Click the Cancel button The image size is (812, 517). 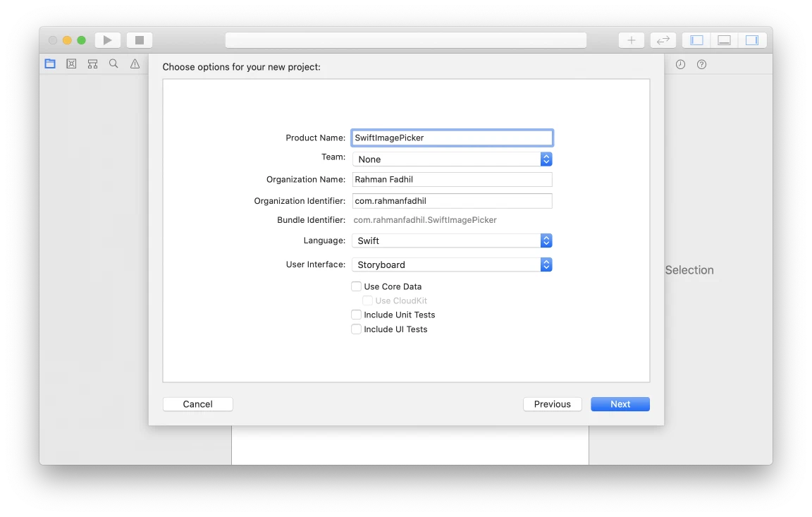198,404
